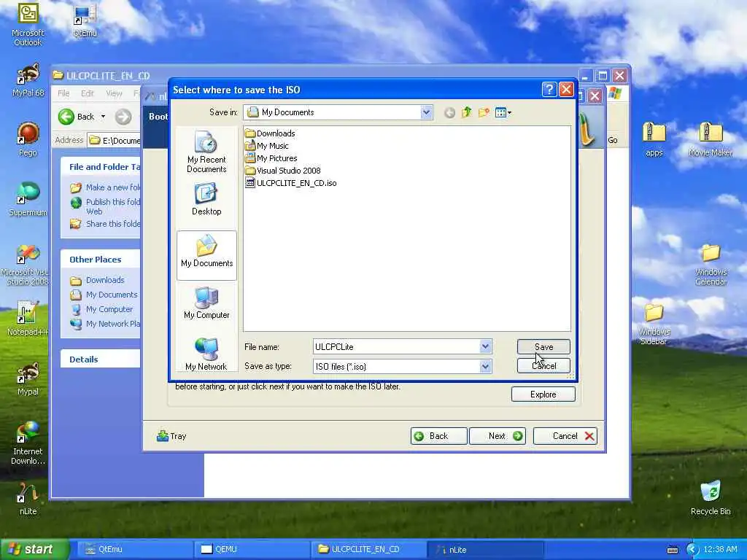This screenshot has height=560, width=747.
Task: Create a new folder in dialog toolbar
Action: (x=484, y=112)
